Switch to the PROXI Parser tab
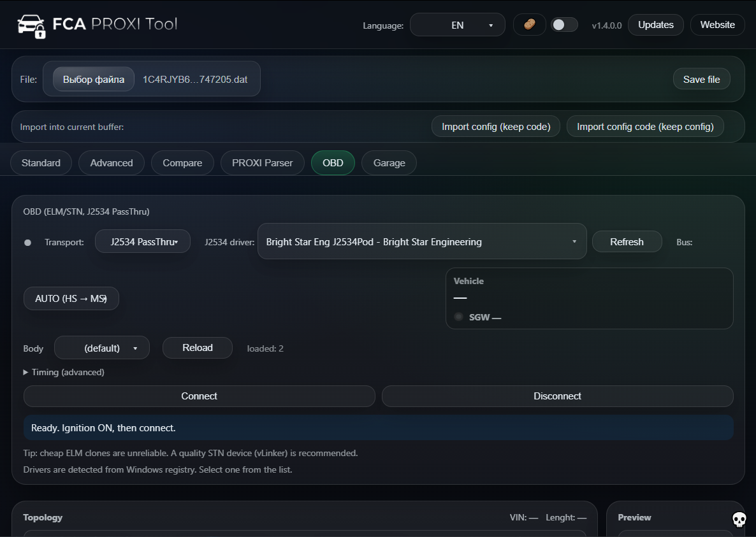This screenshot has width=756, height=537. coord(262,162)
